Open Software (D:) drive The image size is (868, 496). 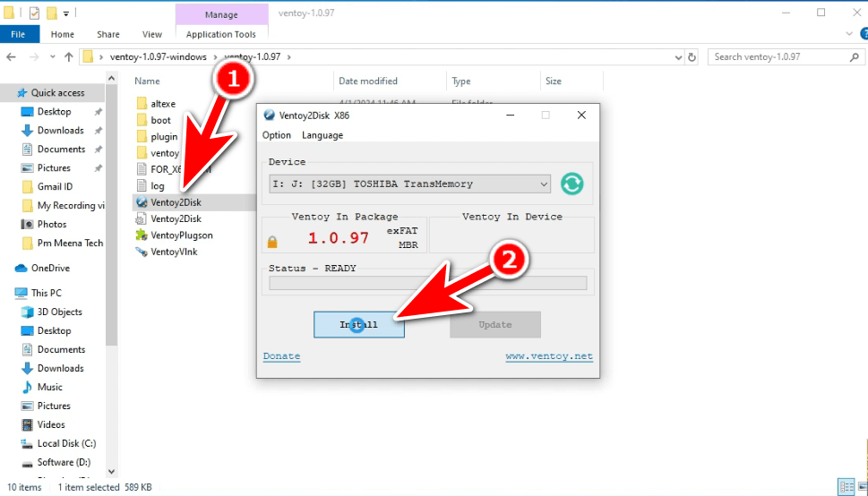[x=64, y=462]
